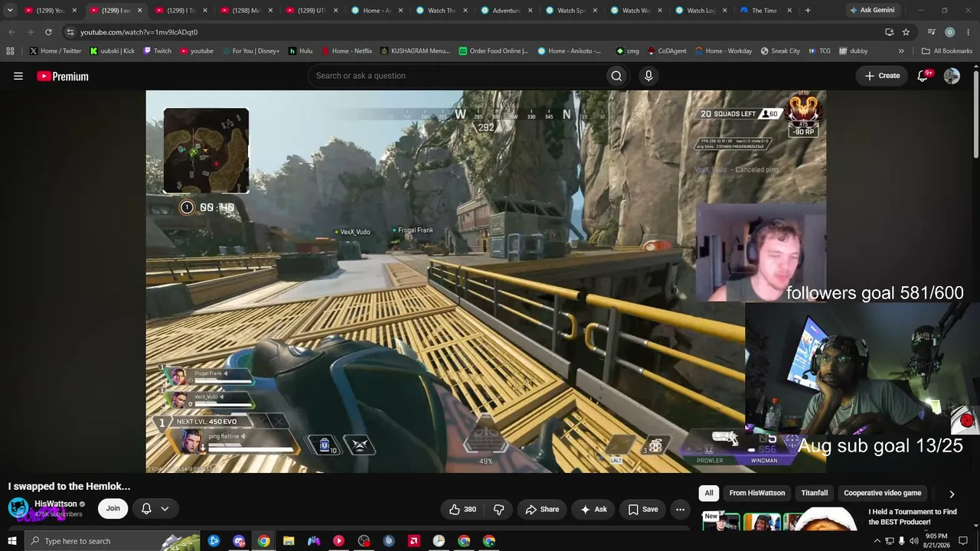Screen dimensions: 980x551
Task: Open the taskbar clock showing 9:05 PM
Action: pos(936,541)
